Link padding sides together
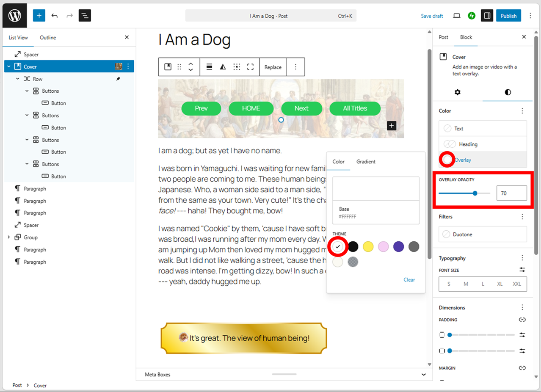 tap(522, 320)
